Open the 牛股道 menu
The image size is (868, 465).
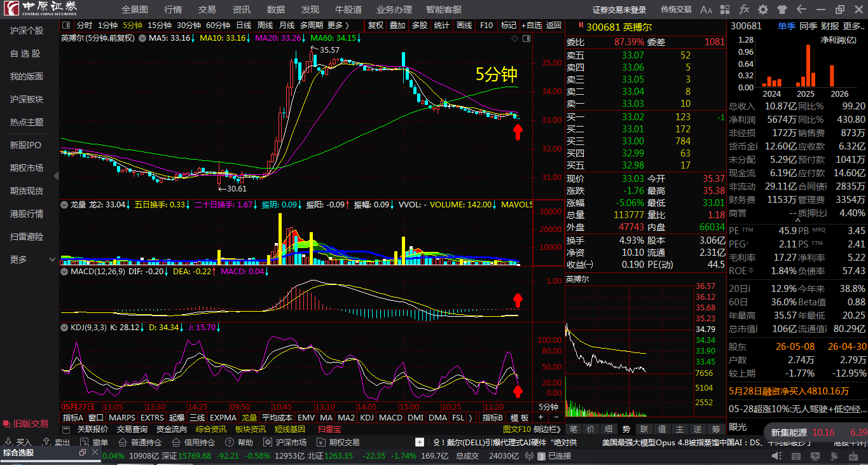(348, 10)
